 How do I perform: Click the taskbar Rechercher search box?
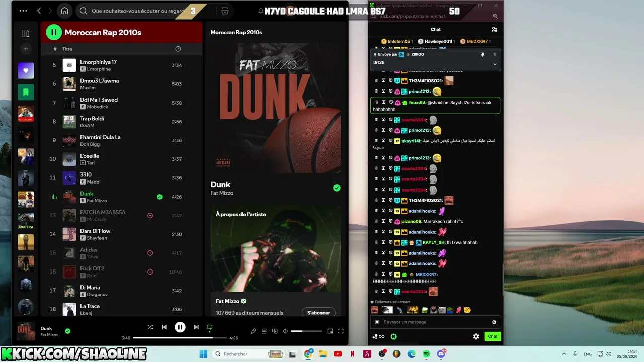(248, 354)
